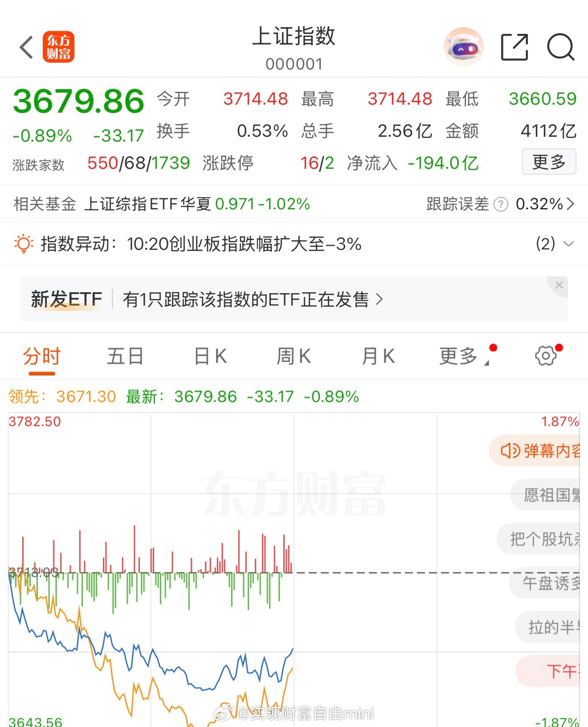Click the 更多 button beside 金额
The width and height of the screenshot is (588, 727).
click(x=549, y=162)
